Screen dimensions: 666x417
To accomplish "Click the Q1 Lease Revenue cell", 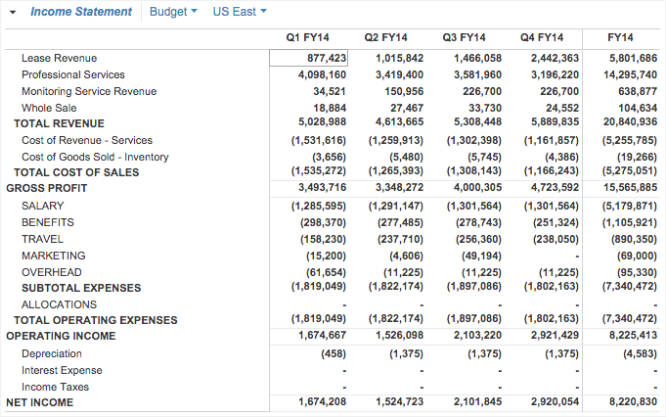I will [x=309, y=59].
